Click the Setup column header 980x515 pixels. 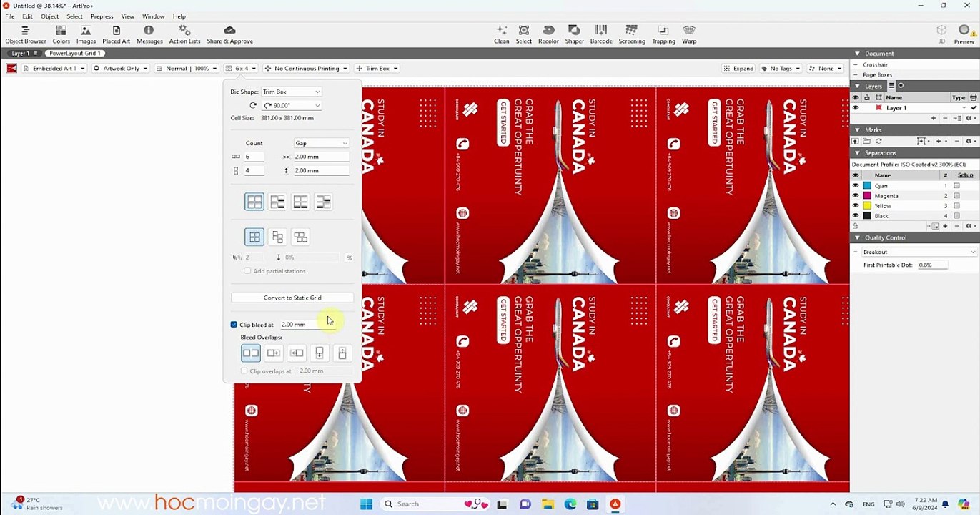(x=965, y=175)
